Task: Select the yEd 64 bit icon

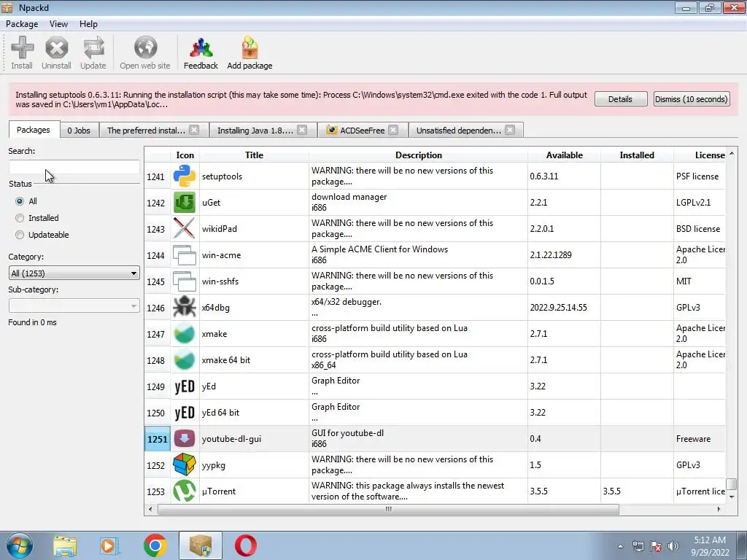Action: point(185,413)
